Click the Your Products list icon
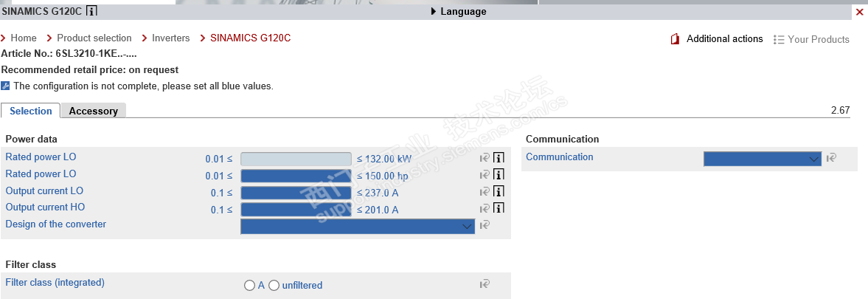 pyautogui.click(x=779, y=39)
